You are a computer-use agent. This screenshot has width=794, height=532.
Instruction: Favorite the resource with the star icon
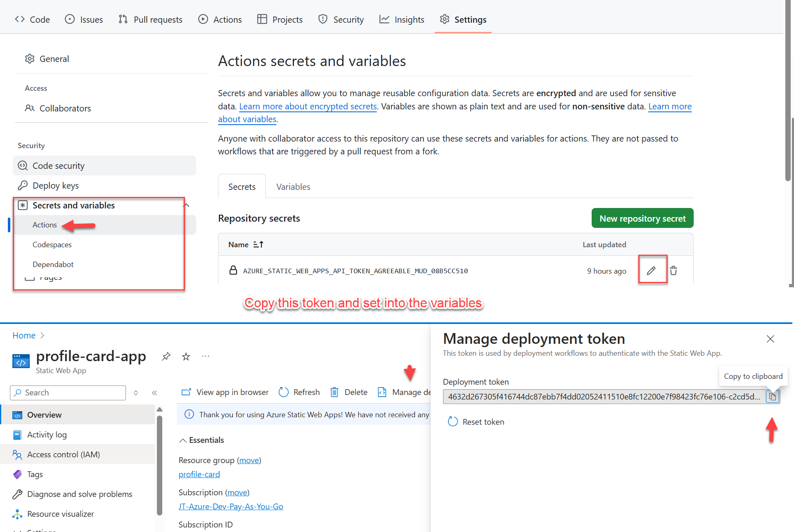pyautogui.click(x=186, y=356)
